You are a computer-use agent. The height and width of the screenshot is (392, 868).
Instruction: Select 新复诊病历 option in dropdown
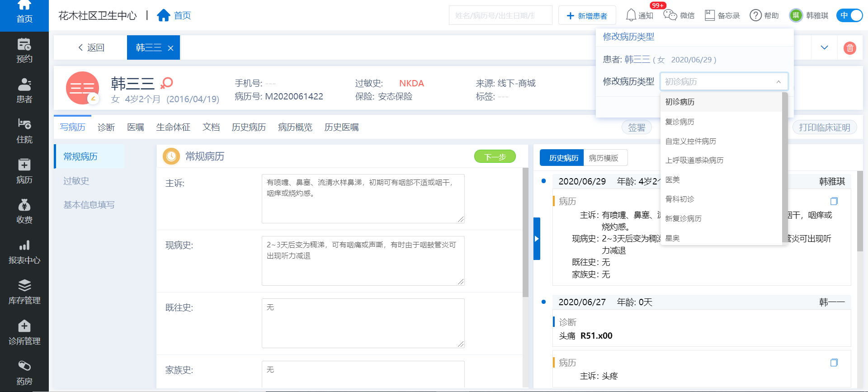point(721,218)
